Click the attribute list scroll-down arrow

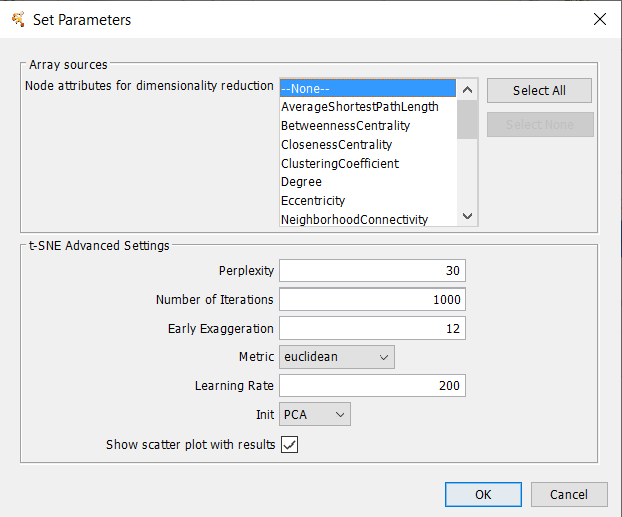(x=467, y=216)
